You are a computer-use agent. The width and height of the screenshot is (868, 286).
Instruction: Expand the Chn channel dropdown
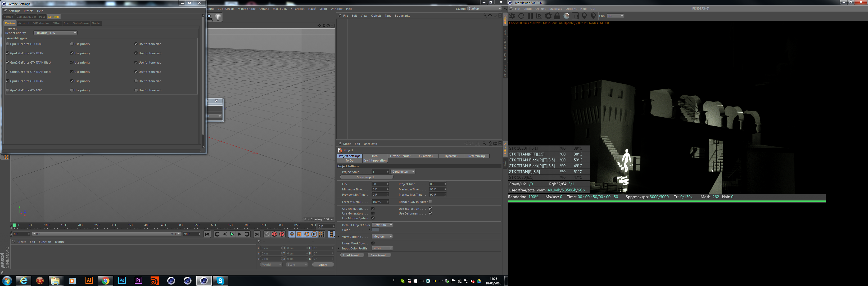[x=615, y=16]
